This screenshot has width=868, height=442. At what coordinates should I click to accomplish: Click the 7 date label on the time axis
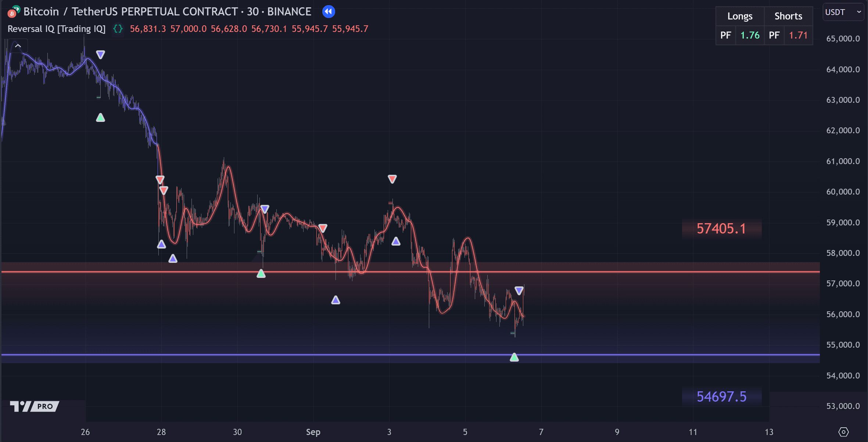click(x=541, y=432)
